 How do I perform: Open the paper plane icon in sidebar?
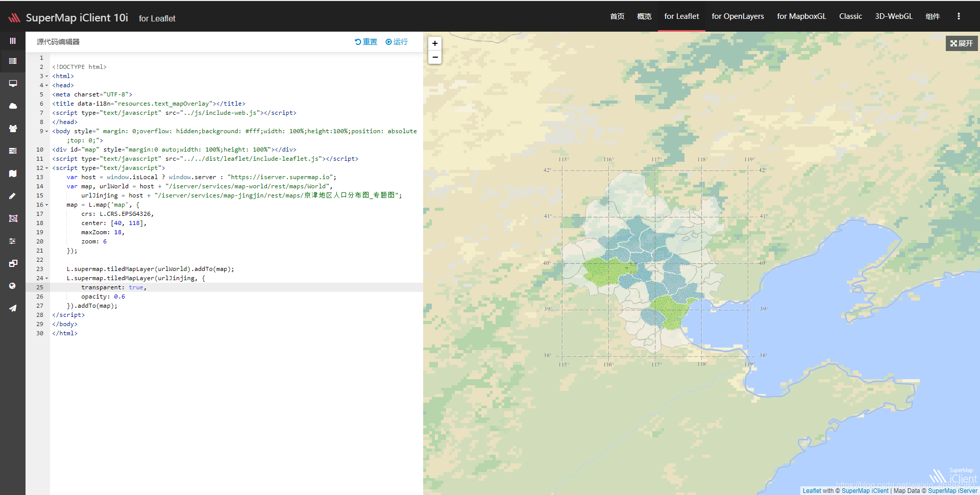coord(13,308)
